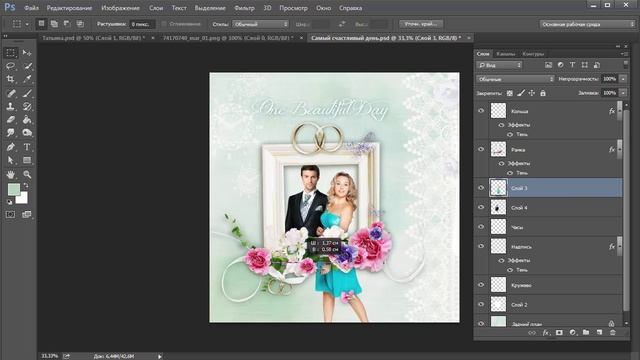640x360 pixels.
Task: Hide the Кружево layer
Action: (481, 285)
